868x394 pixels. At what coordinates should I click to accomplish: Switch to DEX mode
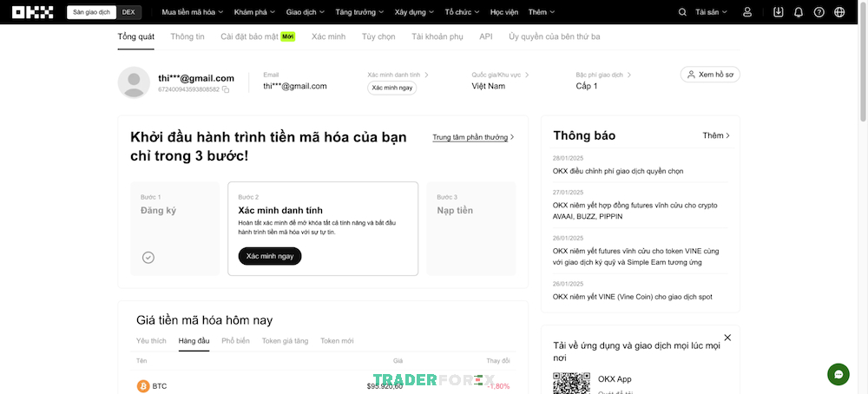[128, 12]
